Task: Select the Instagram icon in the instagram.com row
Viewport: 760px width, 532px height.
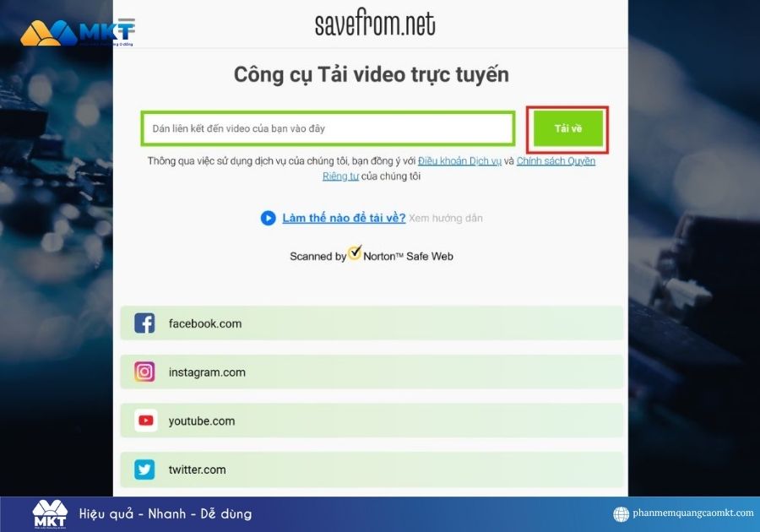Action: coord(144,372)
